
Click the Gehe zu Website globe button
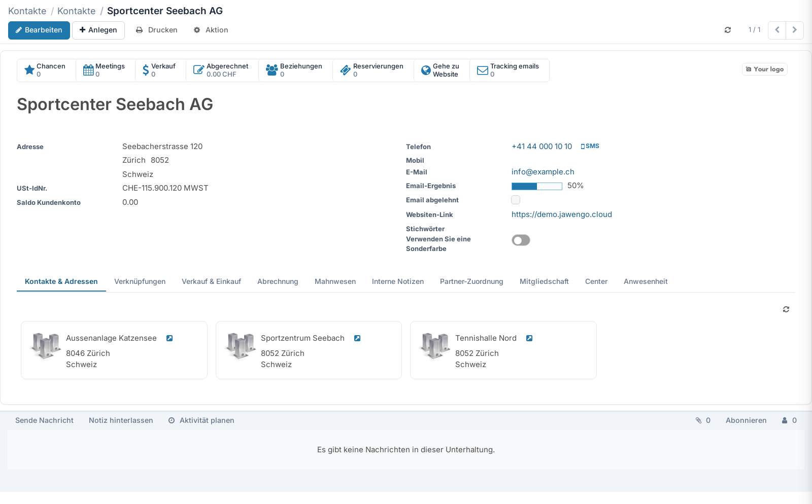pyautogui.click(x=442, y=70)
